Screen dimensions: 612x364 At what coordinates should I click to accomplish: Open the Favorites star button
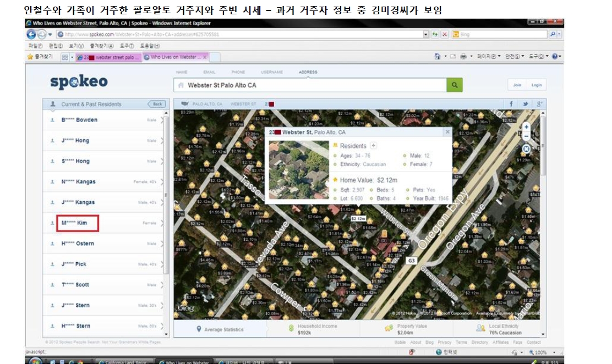pyautogui.click(x=40, y=57)
